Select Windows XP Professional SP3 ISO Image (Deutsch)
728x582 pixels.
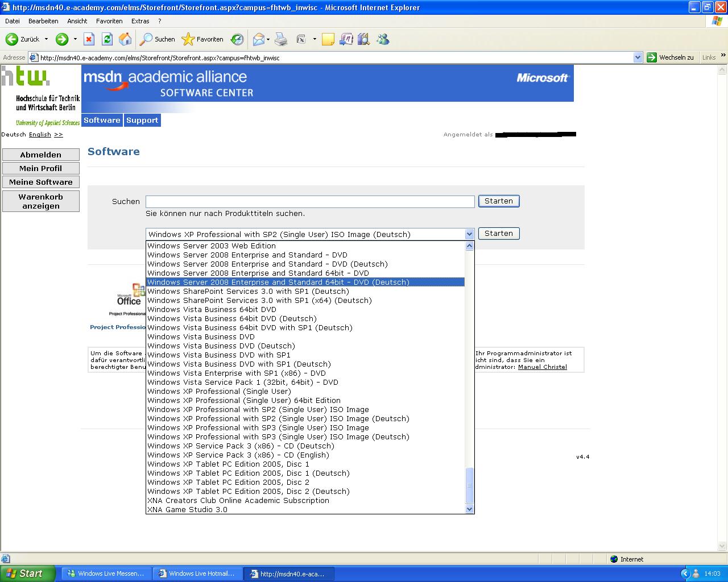click(x=305, y=437)
